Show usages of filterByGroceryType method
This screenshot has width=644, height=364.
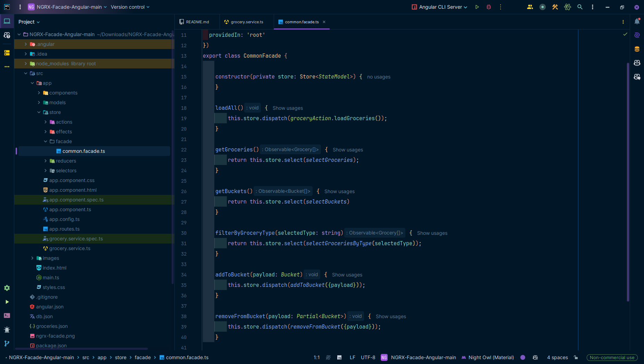pyautogui.click(x=432, y=233)
